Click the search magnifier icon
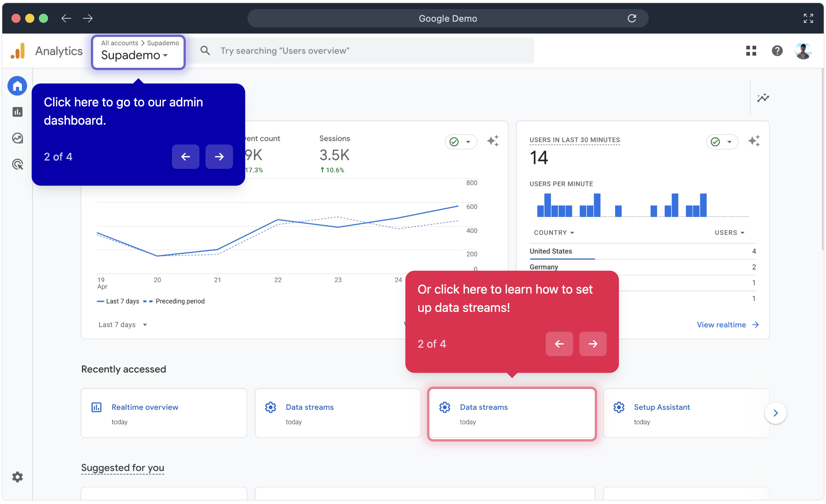Viewport: 826px width, 504px height. 205,50
